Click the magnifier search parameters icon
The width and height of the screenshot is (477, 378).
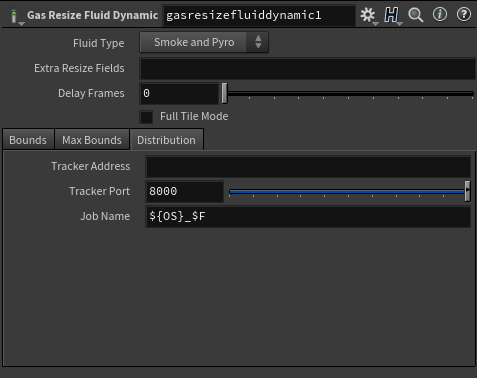416,15
